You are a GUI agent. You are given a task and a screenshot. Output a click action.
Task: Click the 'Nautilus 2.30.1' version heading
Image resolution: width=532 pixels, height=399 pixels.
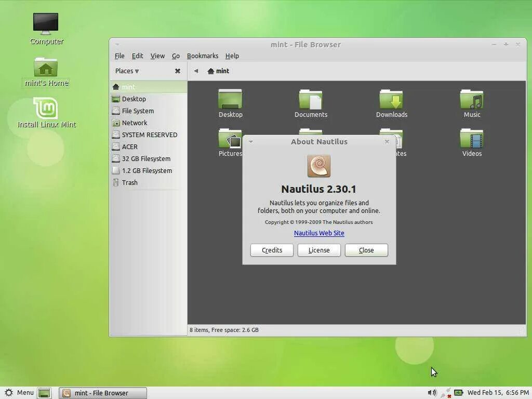coord(318,189)
